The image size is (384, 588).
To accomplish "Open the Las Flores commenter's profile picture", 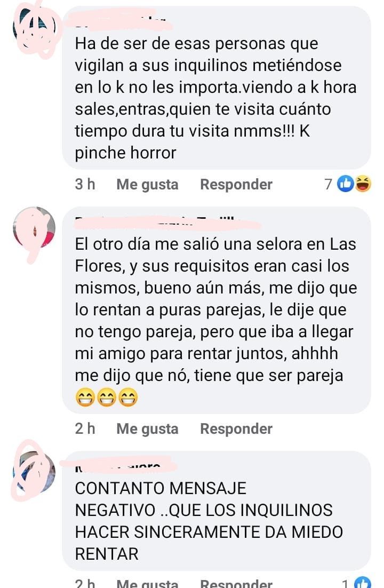I will click(x=35, y=228).
